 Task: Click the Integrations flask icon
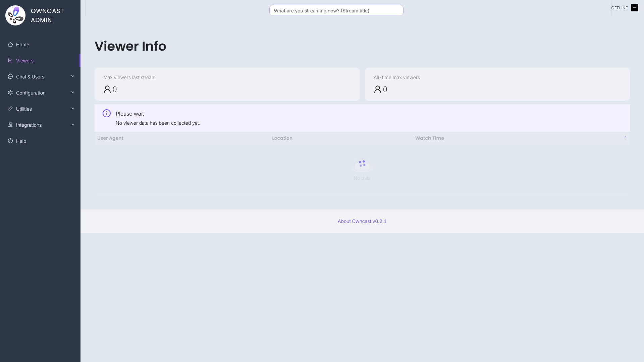10,125
